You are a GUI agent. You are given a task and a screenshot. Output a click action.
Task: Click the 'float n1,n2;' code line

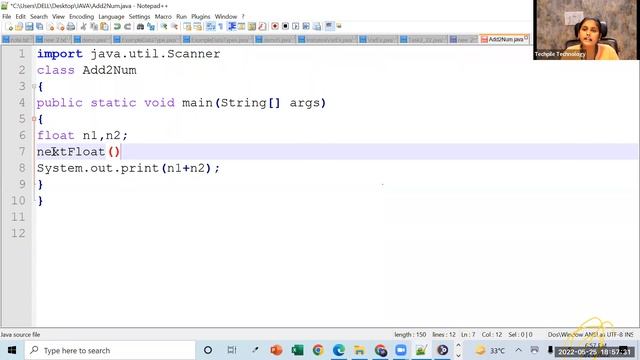pyautogui.click(x=82, y=136)
